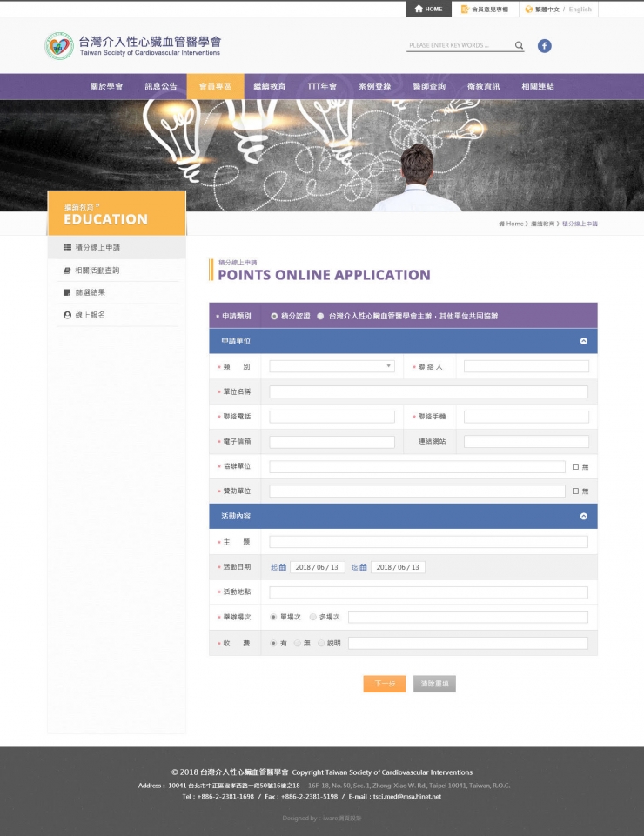Click the search magnifier icon
Viewport: 644px width, 836px height.
tap(519, 45)
